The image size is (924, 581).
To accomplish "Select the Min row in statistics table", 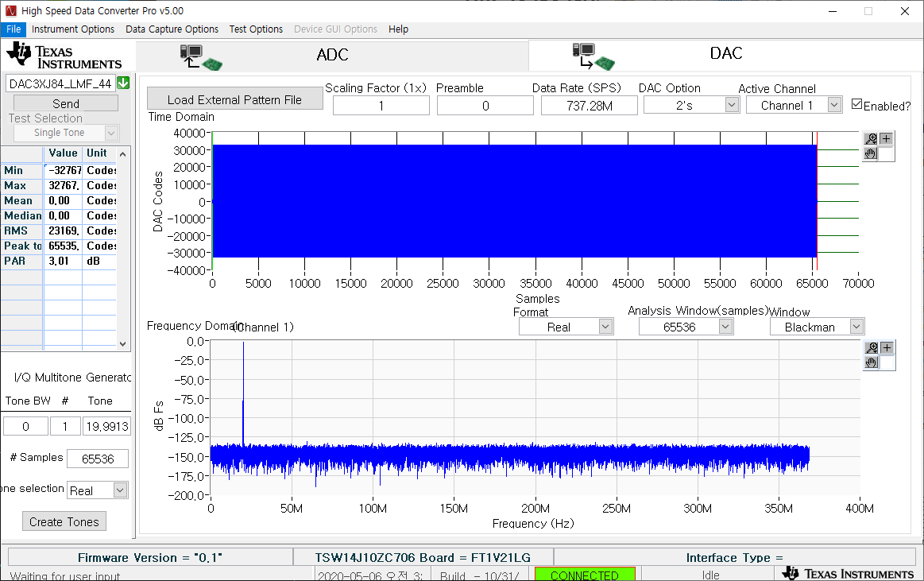I will pos(59,170).
